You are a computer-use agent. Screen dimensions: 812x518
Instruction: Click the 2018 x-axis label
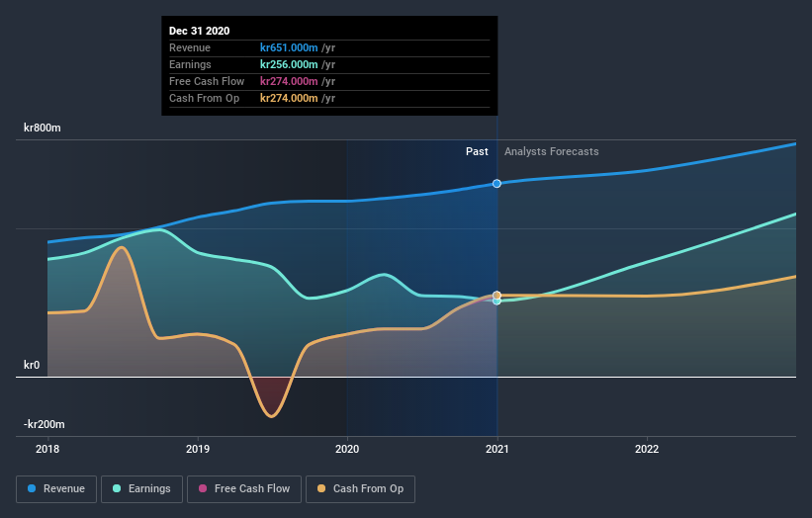coord(47,449)
